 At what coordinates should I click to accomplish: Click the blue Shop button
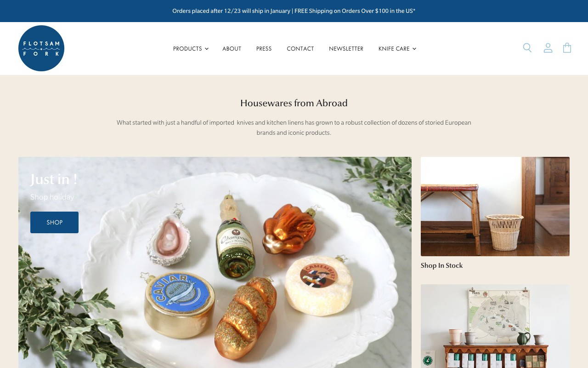pos(54,222)
